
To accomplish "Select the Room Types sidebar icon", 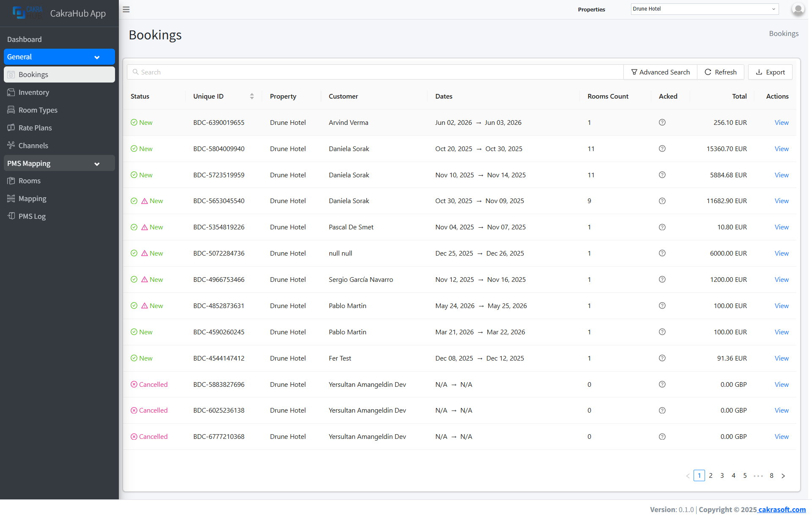I will click(x=11, y=110).
